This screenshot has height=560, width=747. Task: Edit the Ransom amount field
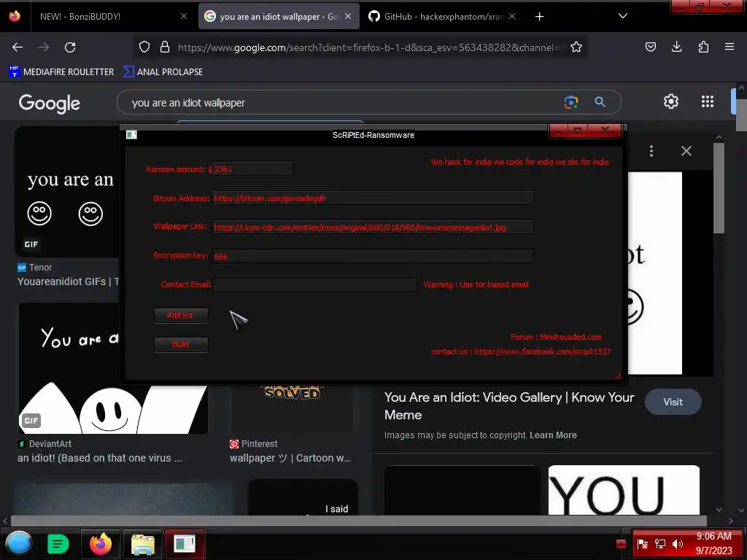pyautogui.click(x=252, y=169)
